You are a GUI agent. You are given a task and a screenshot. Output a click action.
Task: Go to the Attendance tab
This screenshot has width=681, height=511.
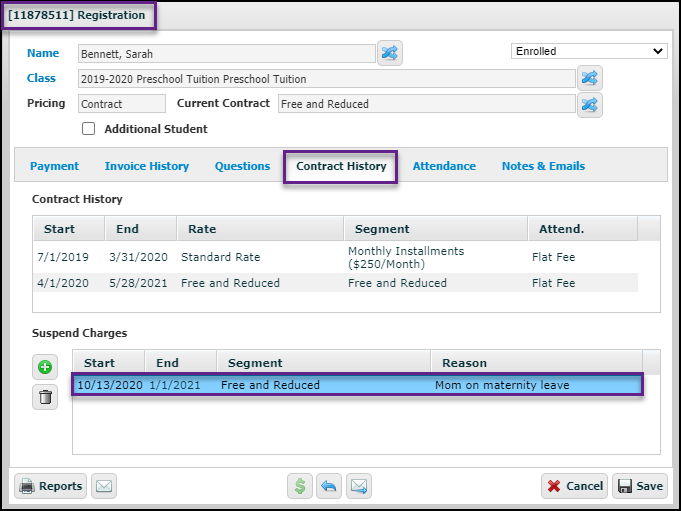tap(444, 166)
